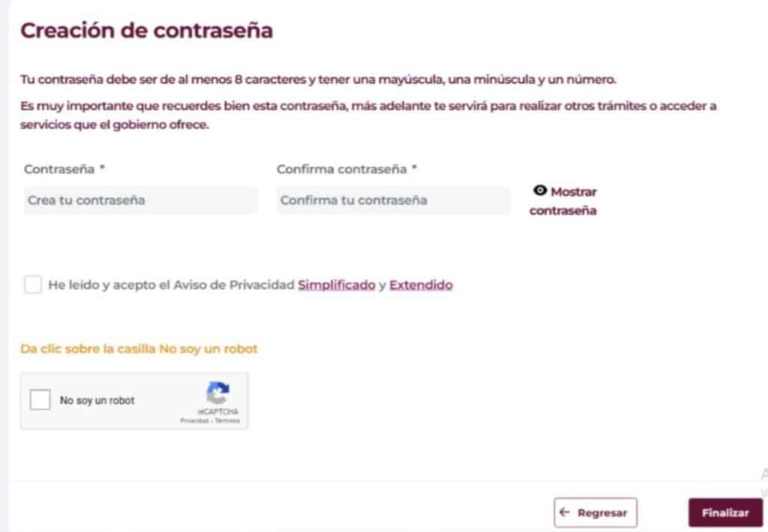The height and width of the screenshot is (532, 768).
Task: Click the orange "Da clic sobre la casilla" hint
Action: click(x=139, y=349)
